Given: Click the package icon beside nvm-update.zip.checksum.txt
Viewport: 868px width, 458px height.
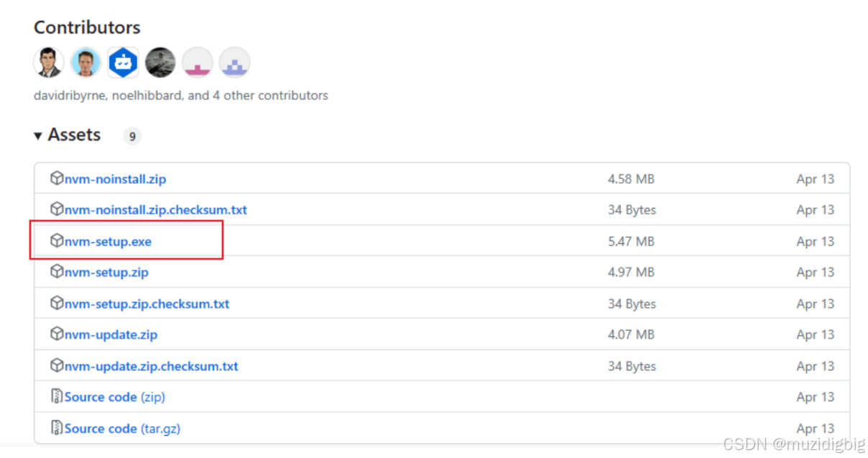Looking at the screenshot, I should pos(57,366).
